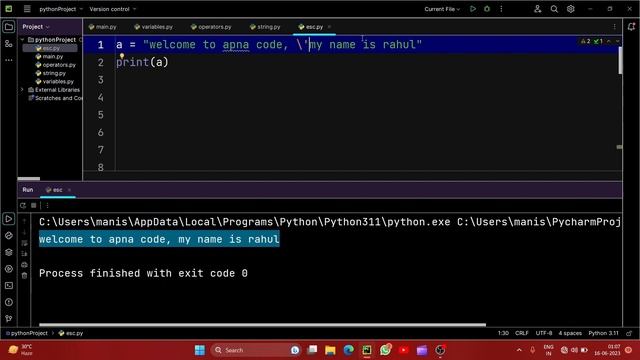Switch to main.py editor tab
The image size is (640, 360).
click(x=102, y=27)
